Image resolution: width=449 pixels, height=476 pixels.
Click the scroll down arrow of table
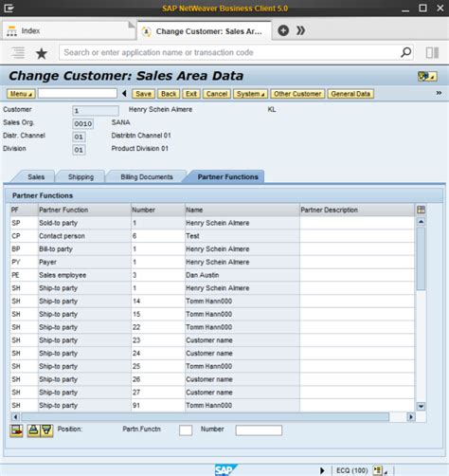click(x=421, y=407)
